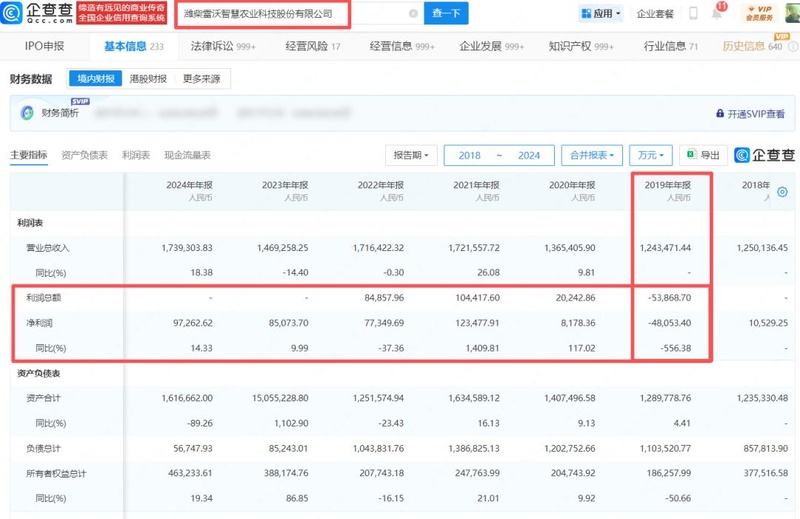800x519 pixels.
Task: Click the 导出 Excel export button
Action: coord(702,155)
